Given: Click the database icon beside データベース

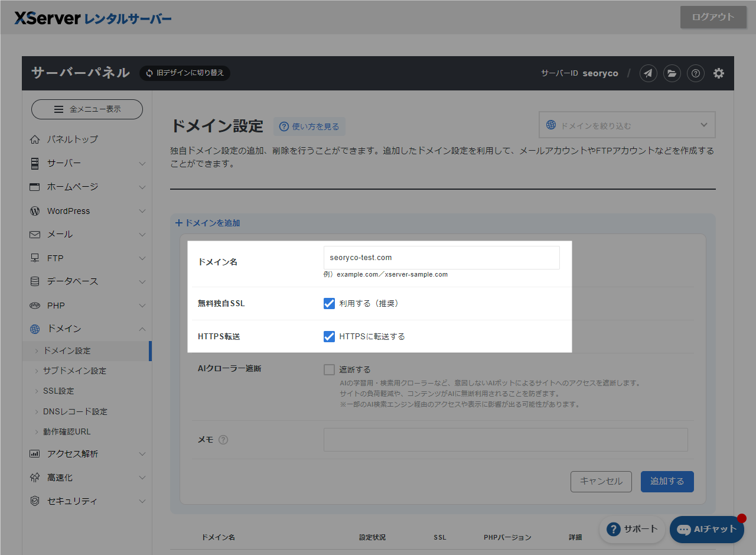Looking at the screenshot, I should coord(35,281).
